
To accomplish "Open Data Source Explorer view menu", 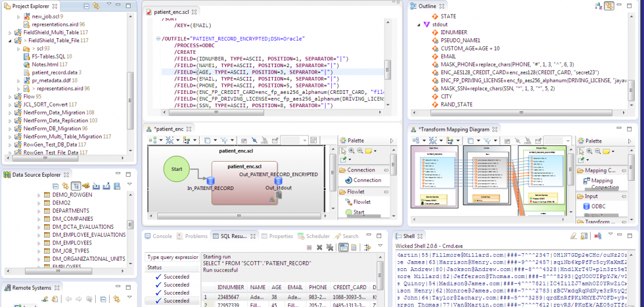I will click(130, 184).
